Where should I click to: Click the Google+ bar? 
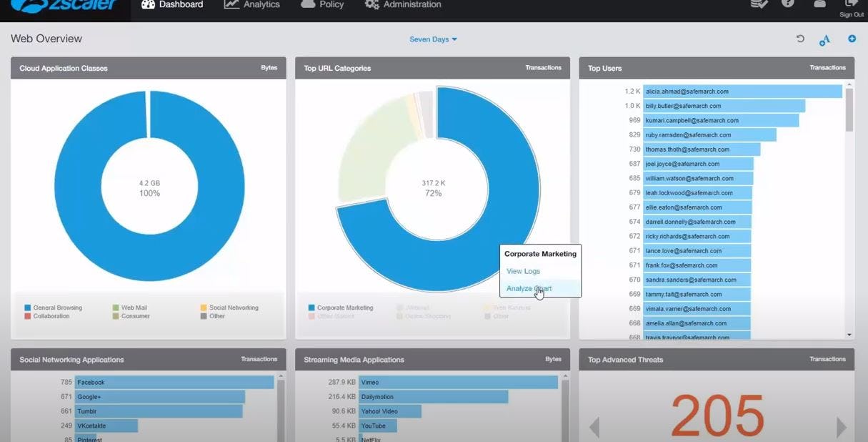160,397
